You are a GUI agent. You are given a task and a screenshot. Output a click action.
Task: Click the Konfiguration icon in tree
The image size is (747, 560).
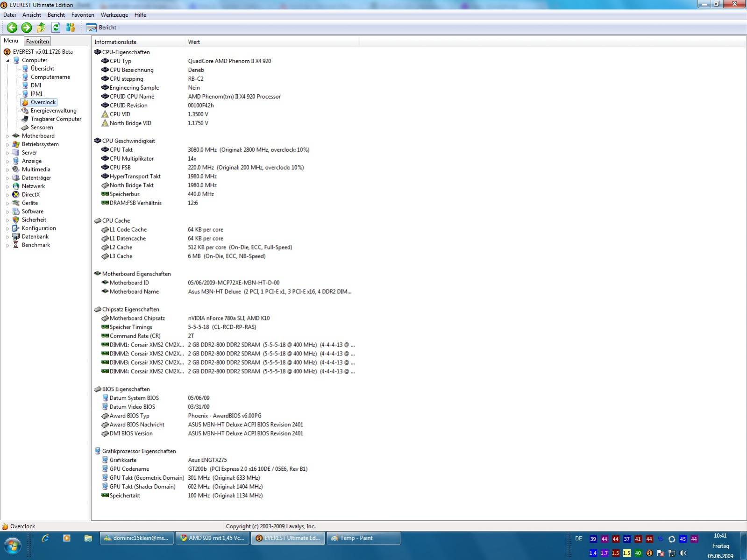(x=16, y=228)
